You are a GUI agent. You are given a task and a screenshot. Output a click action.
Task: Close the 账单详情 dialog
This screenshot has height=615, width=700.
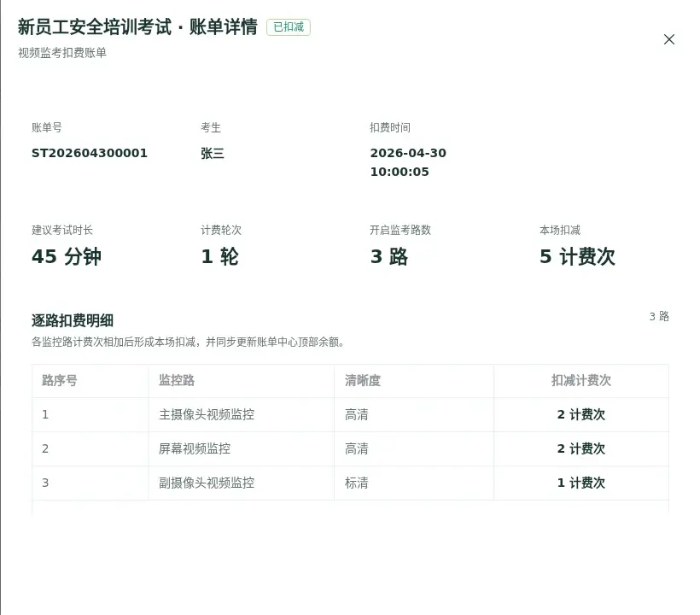pos(668,39)
